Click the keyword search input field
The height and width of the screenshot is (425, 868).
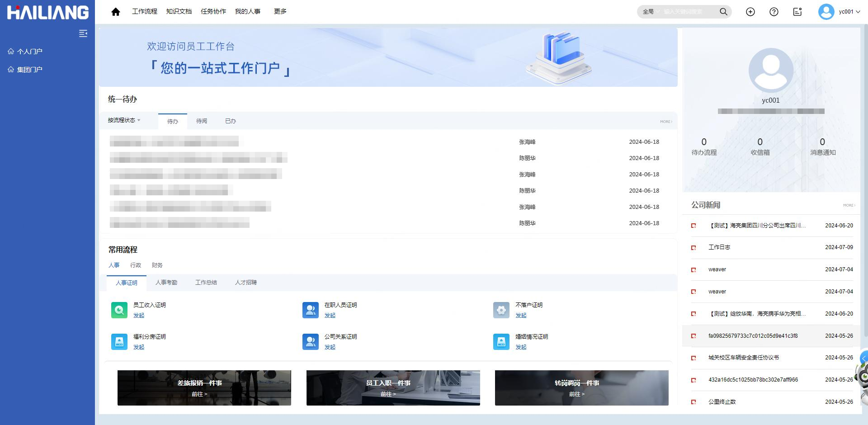click(689, 12)
